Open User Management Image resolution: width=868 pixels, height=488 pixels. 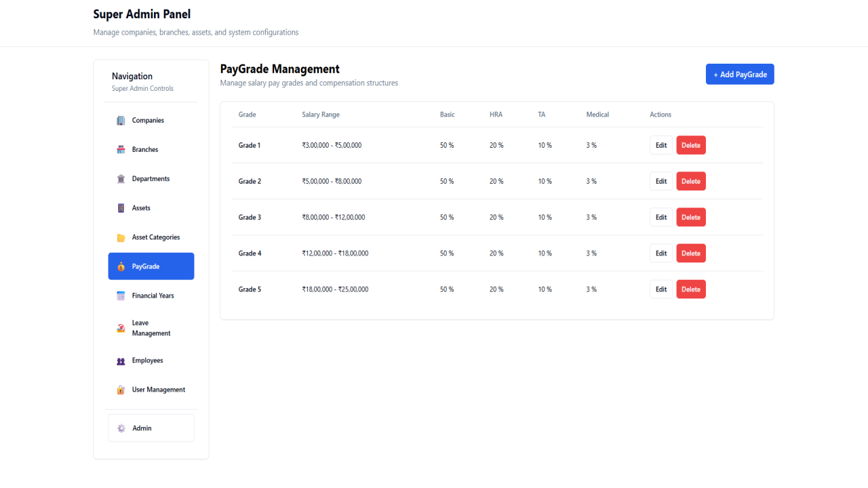click(151, 390)
